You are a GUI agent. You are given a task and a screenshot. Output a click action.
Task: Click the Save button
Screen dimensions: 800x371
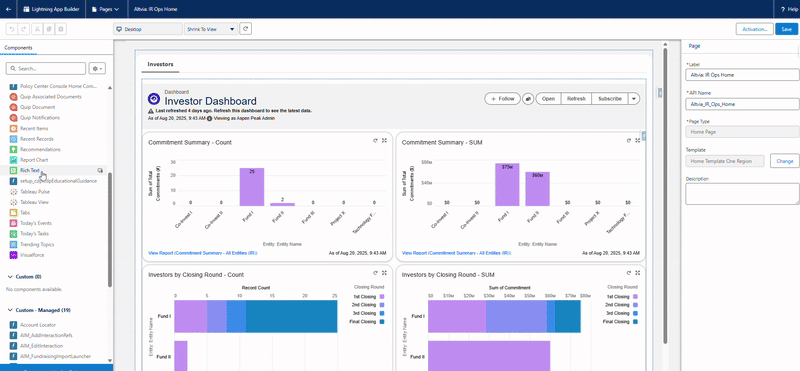point(787,29)
